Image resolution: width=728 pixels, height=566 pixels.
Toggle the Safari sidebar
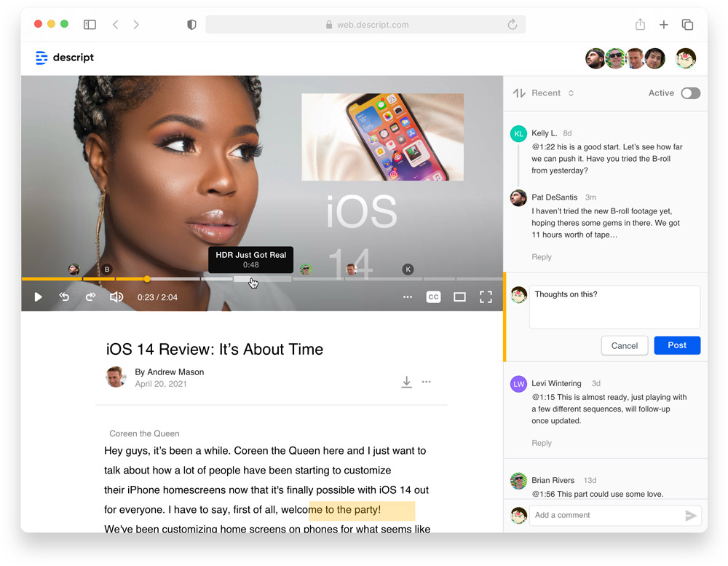(90, 25)
